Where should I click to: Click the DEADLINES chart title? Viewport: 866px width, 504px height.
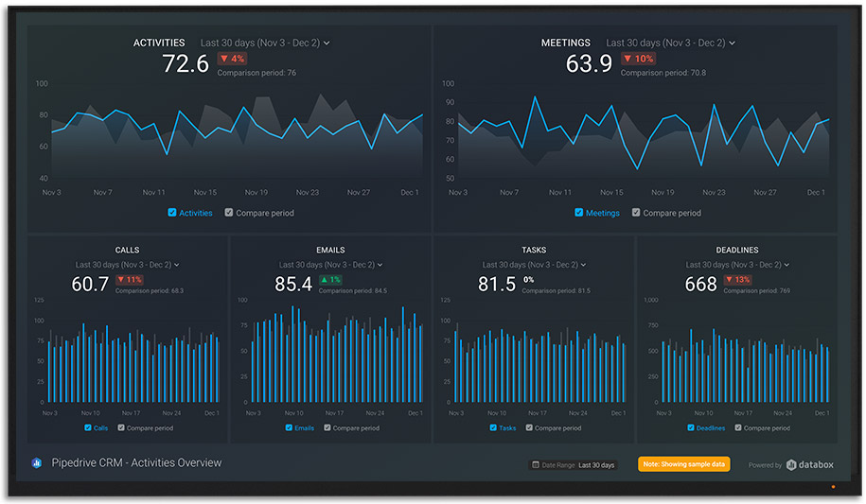[x=737, y=250]
